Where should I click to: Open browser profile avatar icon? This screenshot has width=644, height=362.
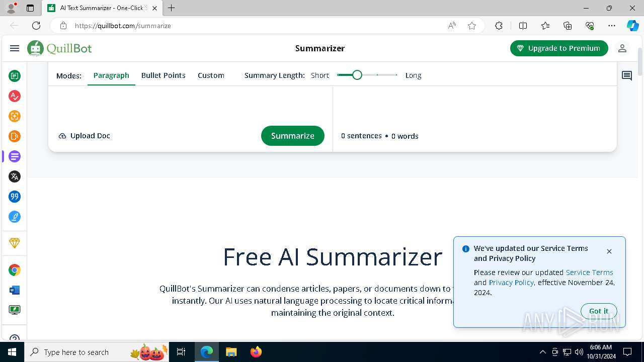pos(11,8)
